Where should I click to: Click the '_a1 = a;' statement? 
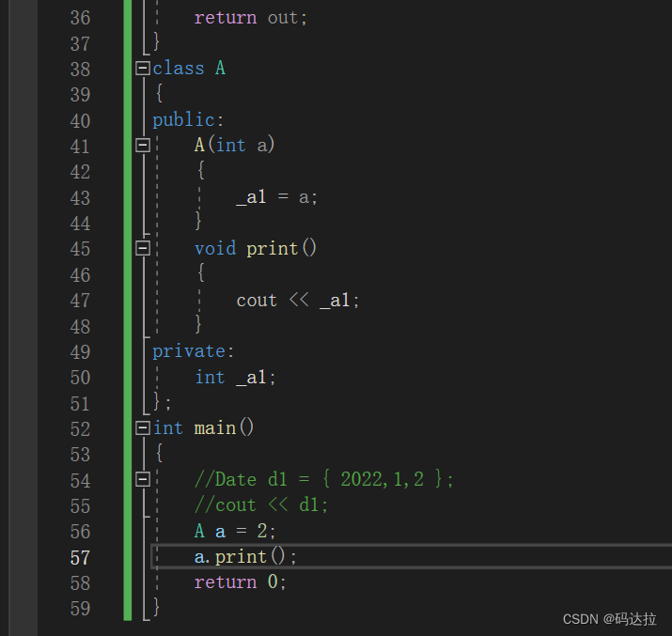coord(277,197)
